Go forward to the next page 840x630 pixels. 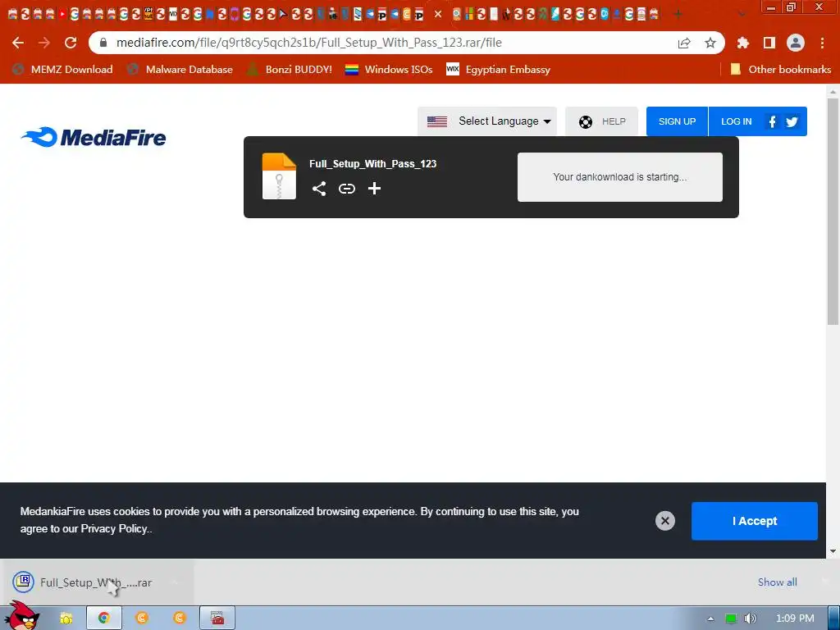pos(44,43)
